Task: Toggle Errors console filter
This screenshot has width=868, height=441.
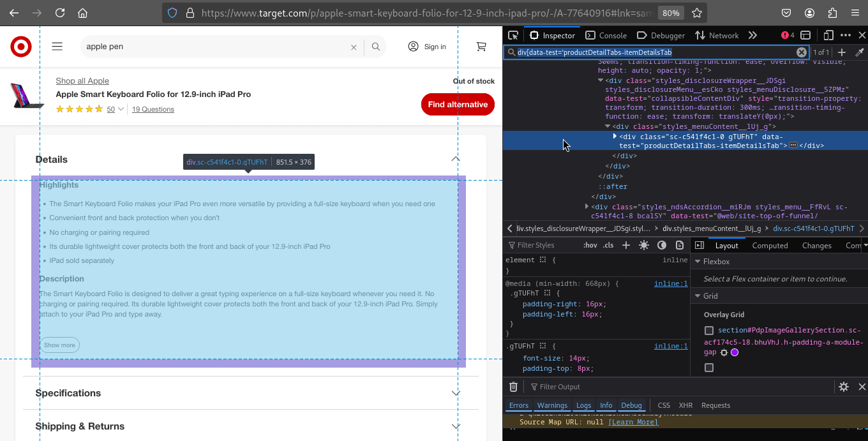Action: [x=519, y=405]
